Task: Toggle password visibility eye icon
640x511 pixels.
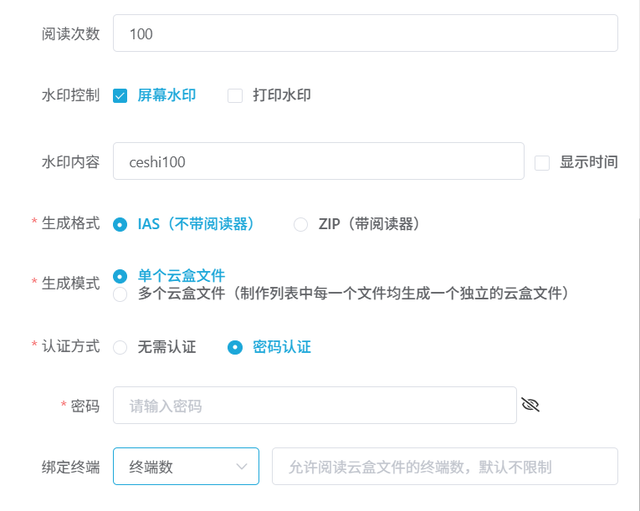Action: click(x=531, y=405)
